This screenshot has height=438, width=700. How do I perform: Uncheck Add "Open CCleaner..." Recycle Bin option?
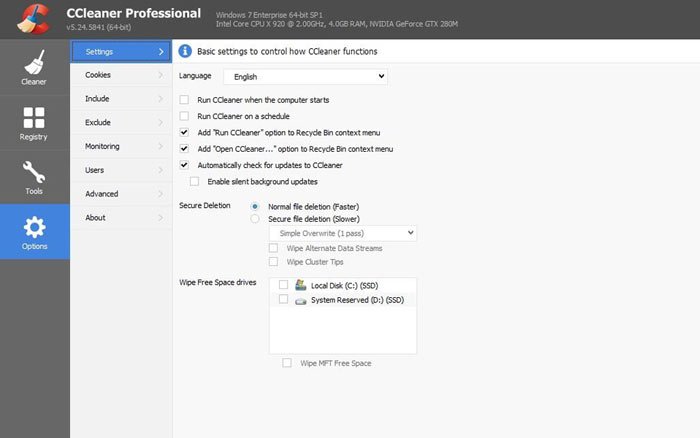(x=184, y=148)
